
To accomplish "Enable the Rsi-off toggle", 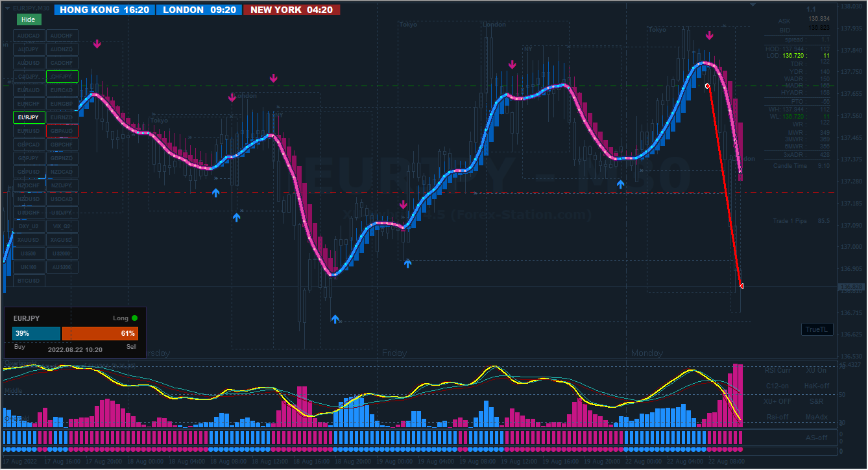I will point(777,417).
